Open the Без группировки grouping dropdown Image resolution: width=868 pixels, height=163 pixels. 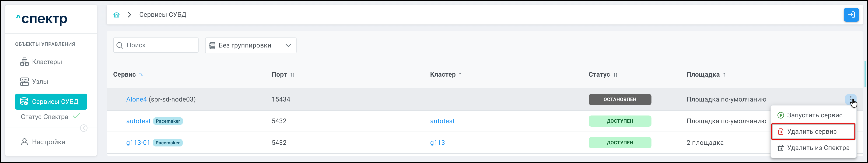point(250,45)
